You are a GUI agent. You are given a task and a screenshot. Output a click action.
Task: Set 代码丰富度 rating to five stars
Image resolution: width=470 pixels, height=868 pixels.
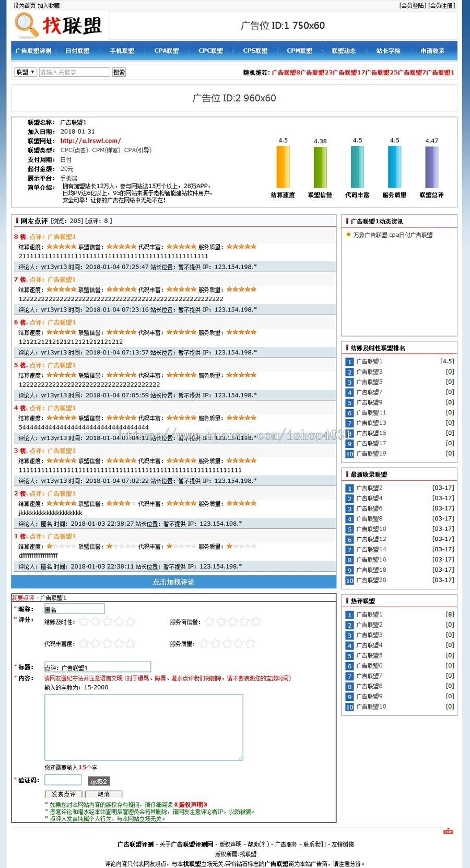coord(131,643)
